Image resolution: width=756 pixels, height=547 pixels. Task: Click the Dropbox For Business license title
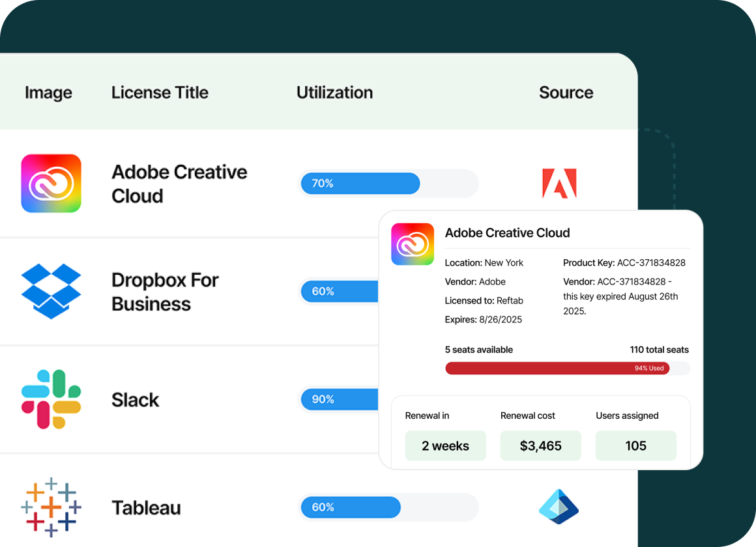pyautogui.click(x=165, y=291)
